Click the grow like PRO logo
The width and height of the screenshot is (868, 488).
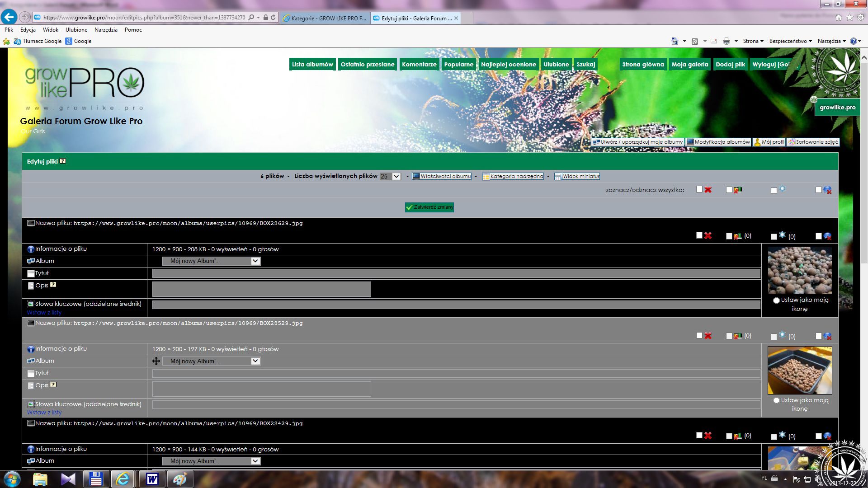point(85,88)
